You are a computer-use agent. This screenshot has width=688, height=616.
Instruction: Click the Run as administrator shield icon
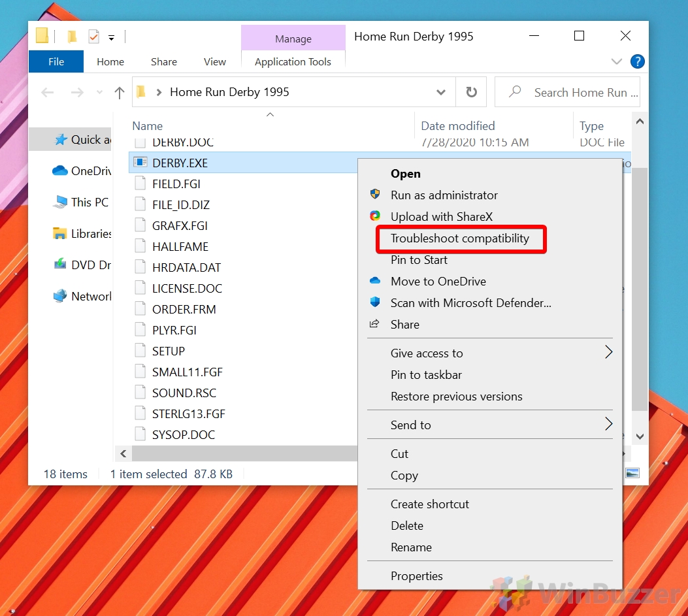point(375,195)
